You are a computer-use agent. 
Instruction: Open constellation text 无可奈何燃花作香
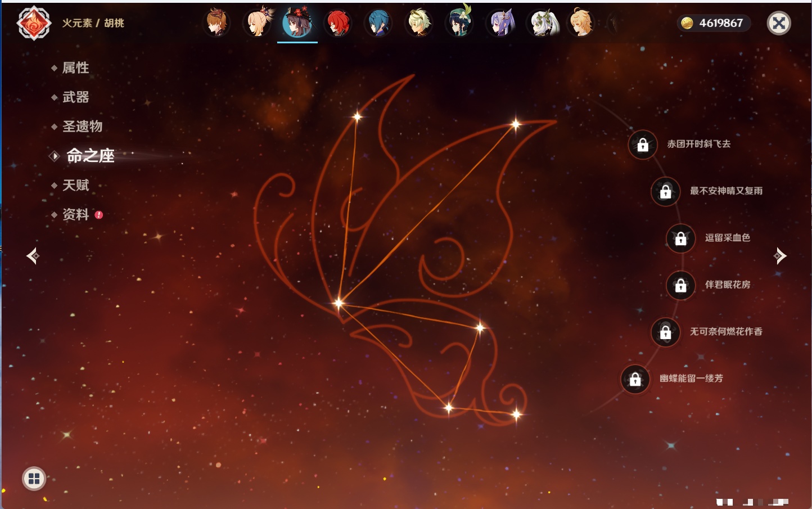(727, 331)
